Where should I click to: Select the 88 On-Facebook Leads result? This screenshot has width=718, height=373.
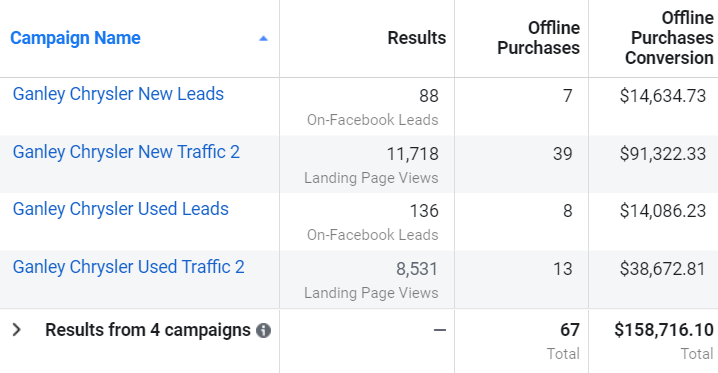click(x=372, y=107)
